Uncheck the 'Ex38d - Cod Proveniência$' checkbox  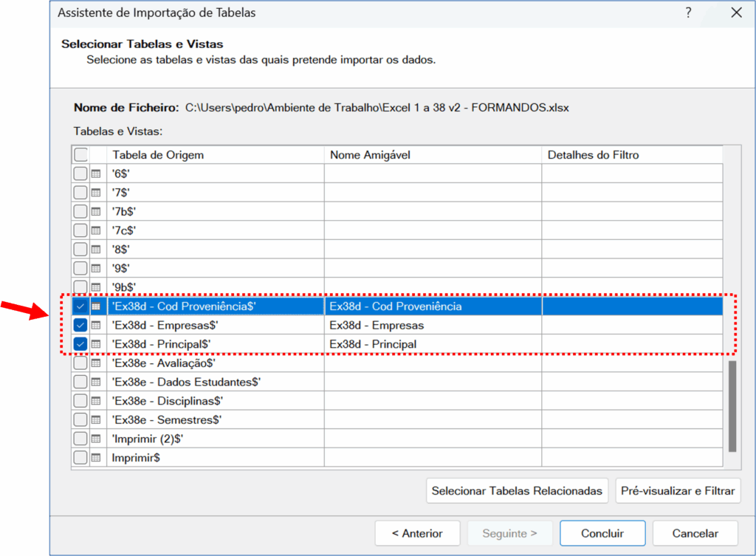[x=80, y=306]
